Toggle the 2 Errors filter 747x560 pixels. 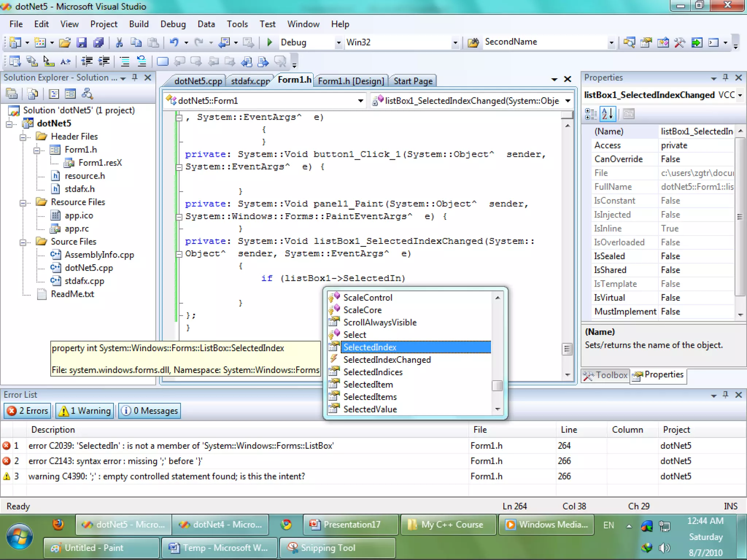pyautogui.click(x=28, y=411)
